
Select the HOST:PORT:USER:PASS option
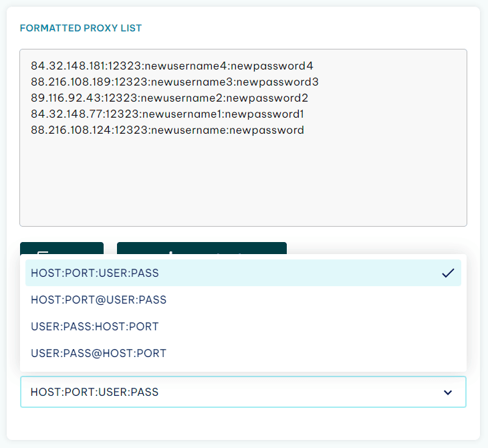243,273
